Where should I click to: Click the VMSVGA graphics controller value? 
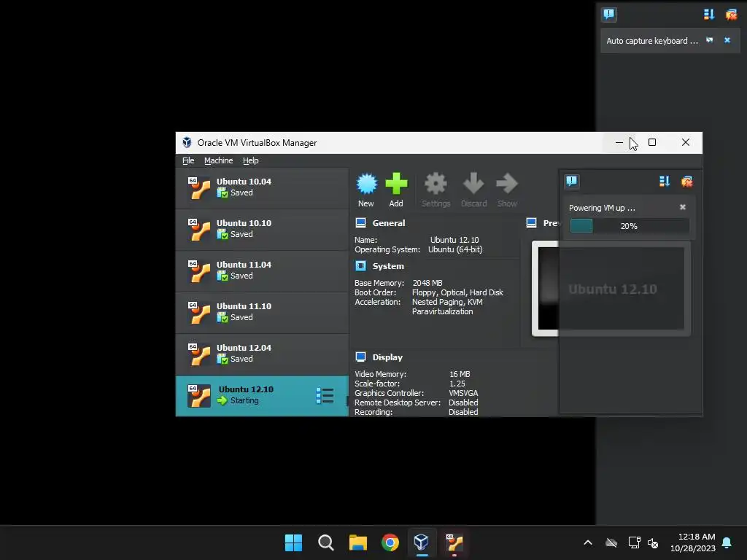coord(463,393)
